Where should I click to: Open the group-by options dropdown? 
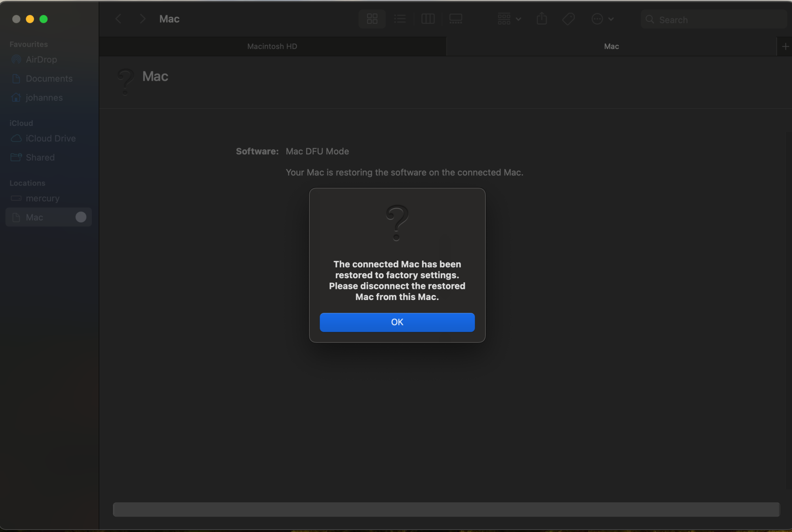[x=509, y=19]
